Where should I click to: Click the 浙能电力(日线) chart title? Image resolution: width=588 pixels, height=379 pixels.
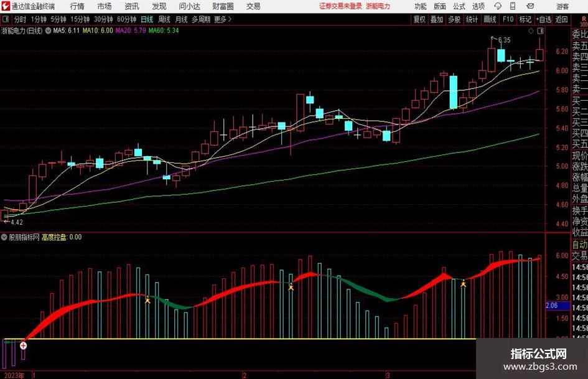click(x=22, y=30)
